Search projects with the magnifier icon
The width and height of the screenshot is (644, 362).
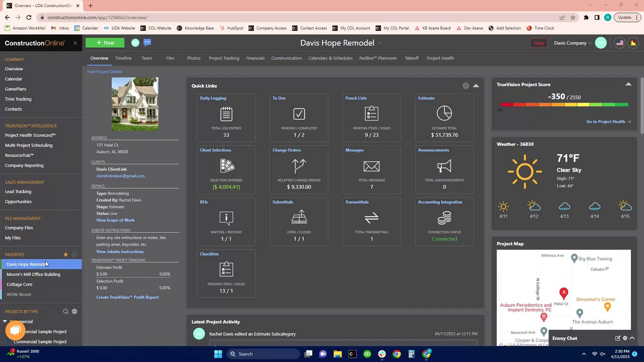coord(65,312)
